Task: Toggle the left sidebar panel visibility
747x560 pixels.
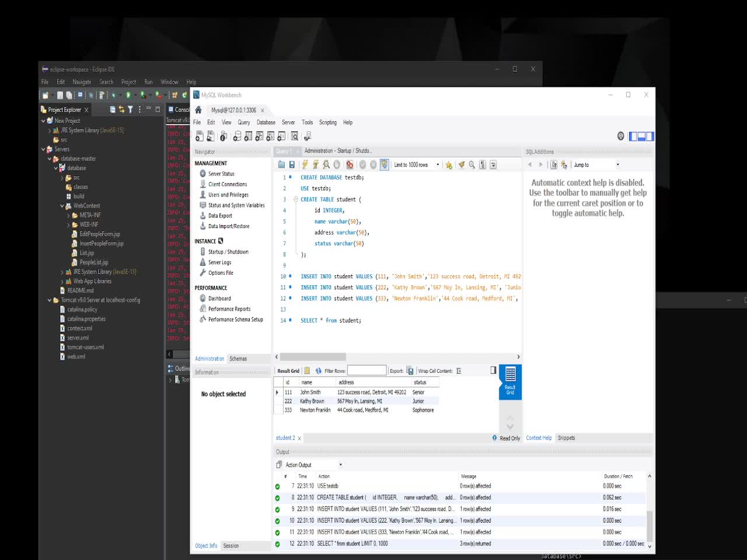Action: (x=633, y=136)
